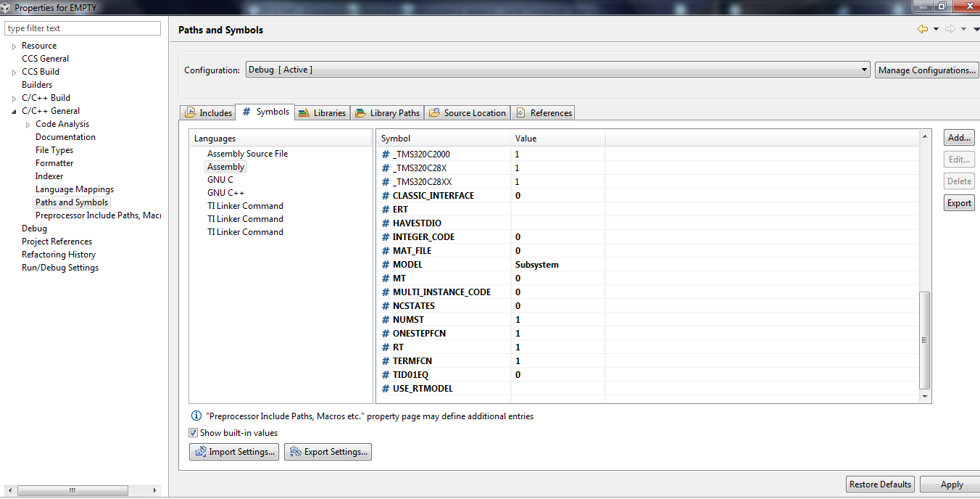Click the Subsystem value of MODEL
The height and width of the screenshot is (499, 980).
coord(536,265)
